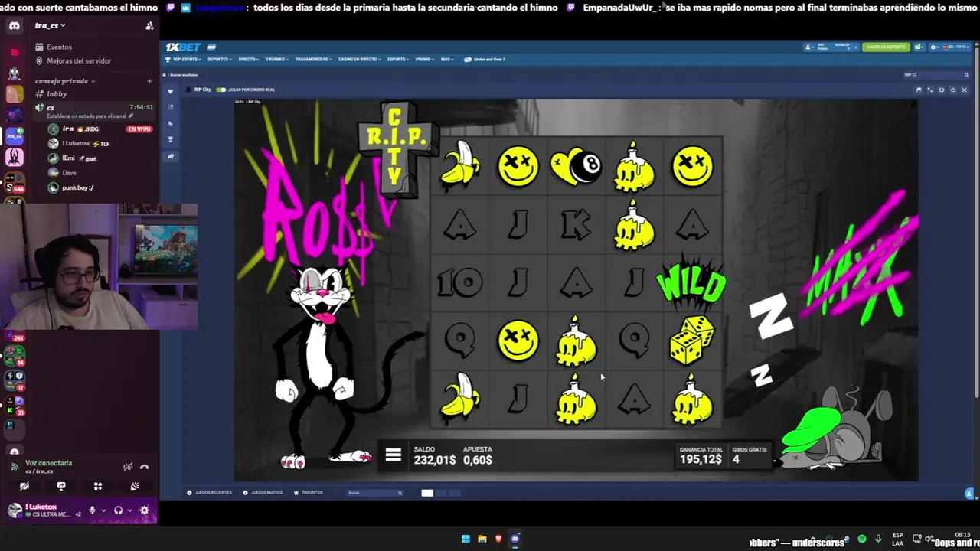980x551 pixels.
Task: Click the bet amount 0,60$
Action: click(x=478, y=460)
